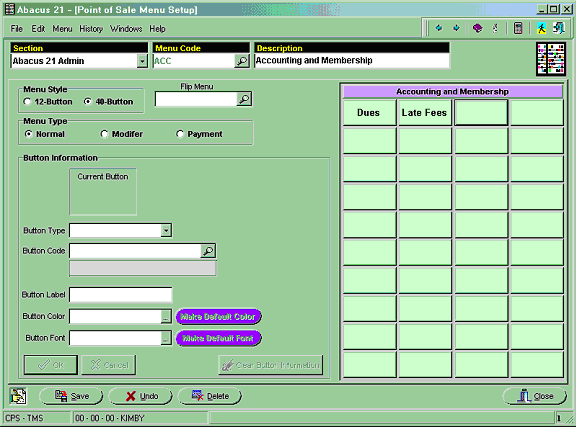Screen dimensions: 576x427
Task: Click Make Default Color button
Action: tap(219, 317)
